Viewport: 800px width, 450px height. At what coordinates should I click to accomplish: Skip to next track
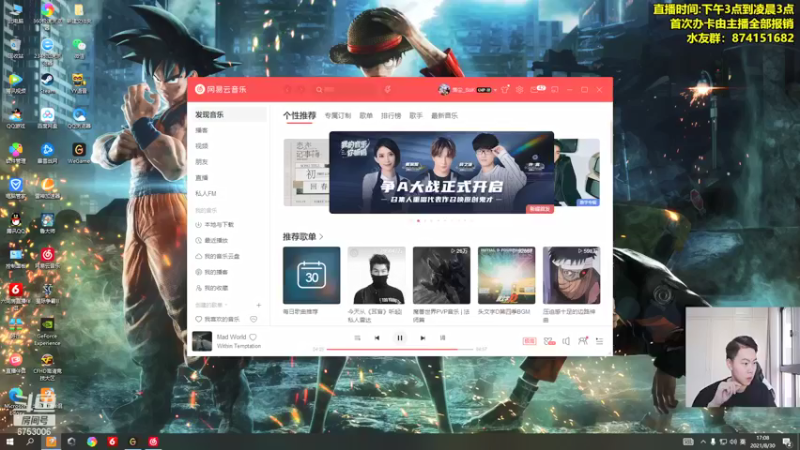(422, 338)
